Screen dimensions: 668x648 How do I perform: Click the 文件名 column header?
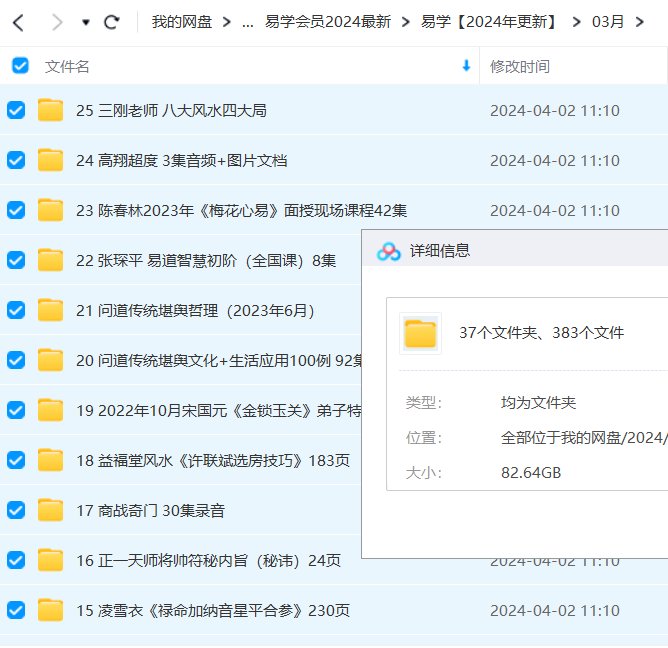click(x=67, y=66)
